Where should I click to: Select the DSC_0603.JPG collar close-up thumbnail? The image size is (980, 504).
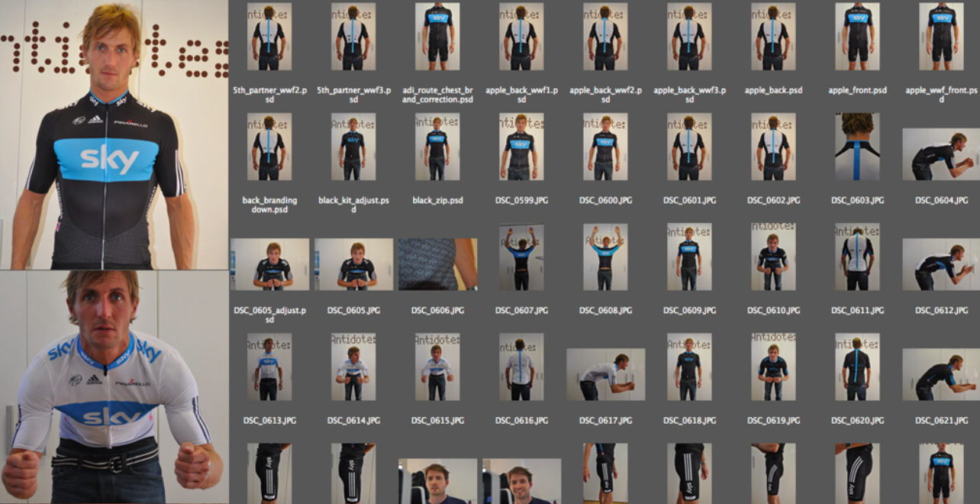[857, 147]
